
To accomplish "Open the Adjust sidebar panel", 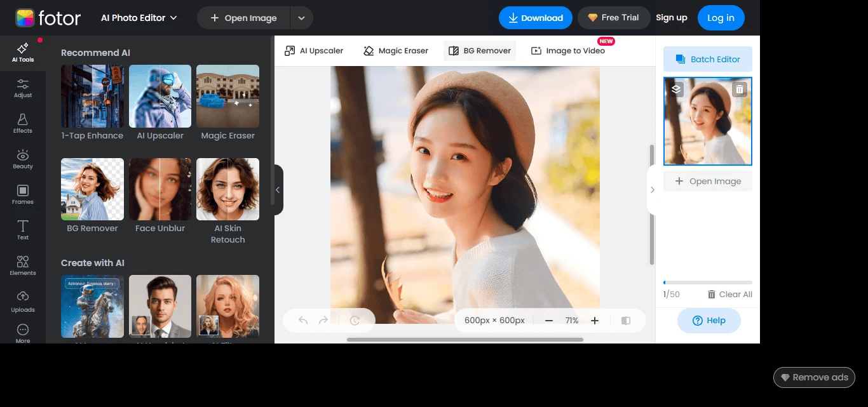I will (23, 89).
